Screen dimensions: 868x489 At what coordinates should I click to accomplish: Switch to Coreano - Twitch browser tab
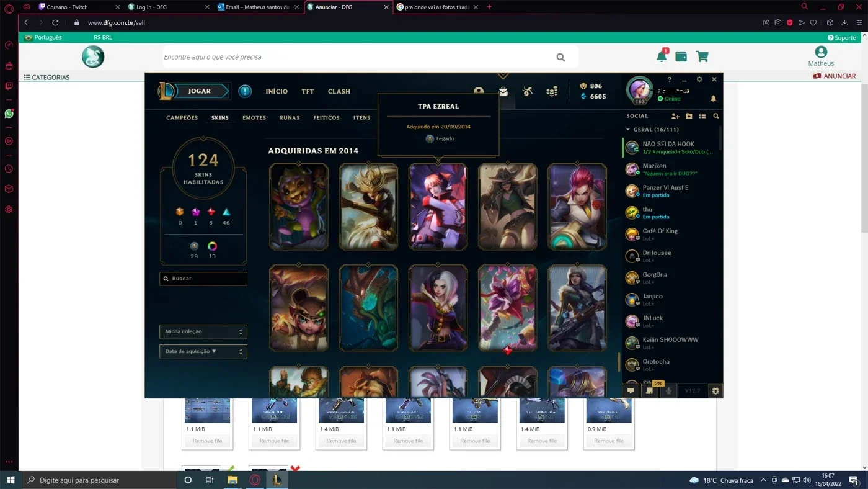tap(78, 7)
